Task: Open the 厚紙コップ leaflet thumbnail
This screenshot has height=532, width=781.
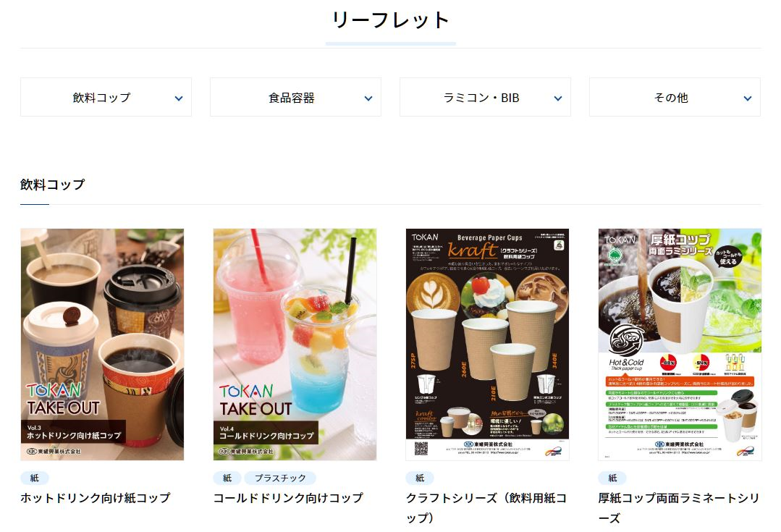Action: (680, 345)
